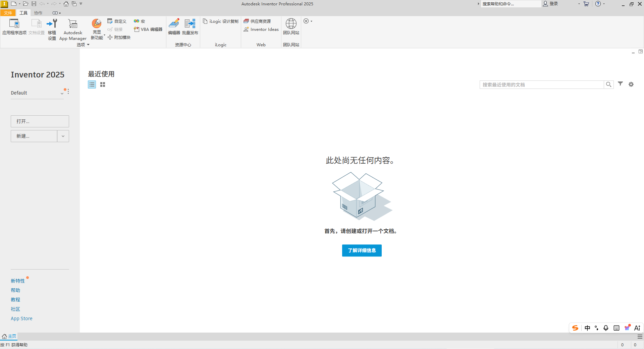Open the VBA 编辑器

[148, 29]
